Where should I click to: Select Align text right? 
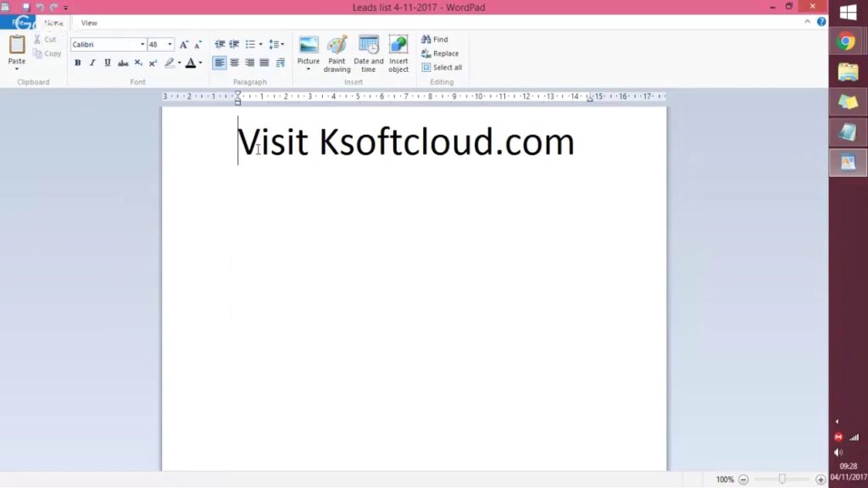(250, 63)
